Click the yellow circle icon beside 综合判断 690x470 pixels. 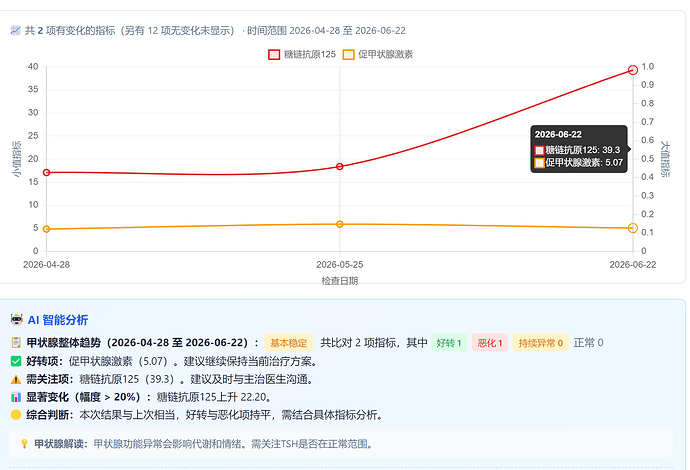(x=16, y=415)
